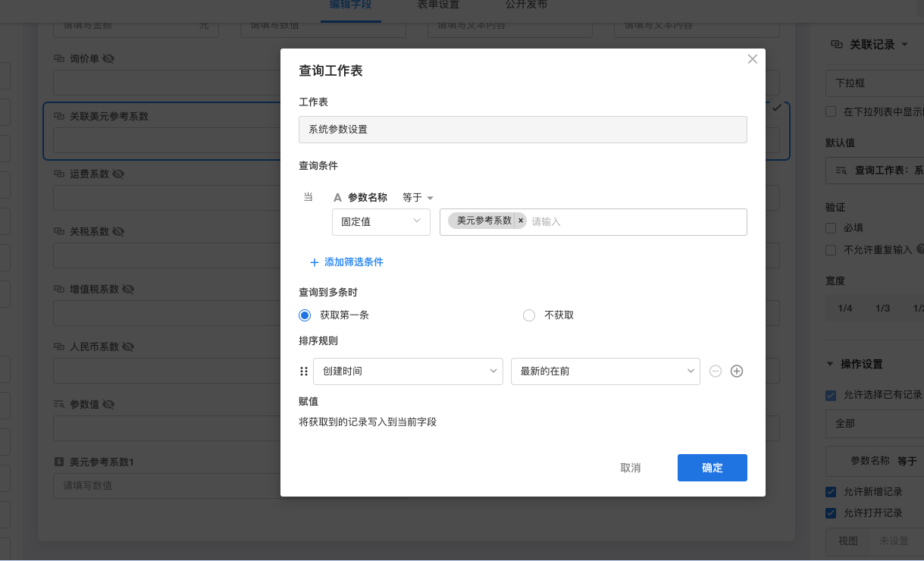The height and width of the screenshot is (561, 924).
Task: Enable the 必填 checkbox
Action: [831, 227]
